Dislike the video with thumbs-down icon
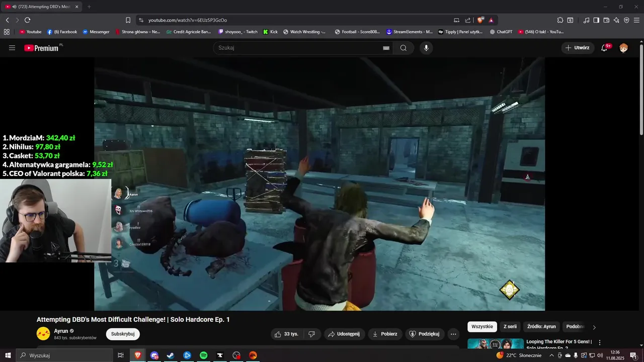This screenshot has height=362, width=644. pyautogui.click(x=311, y=334)
